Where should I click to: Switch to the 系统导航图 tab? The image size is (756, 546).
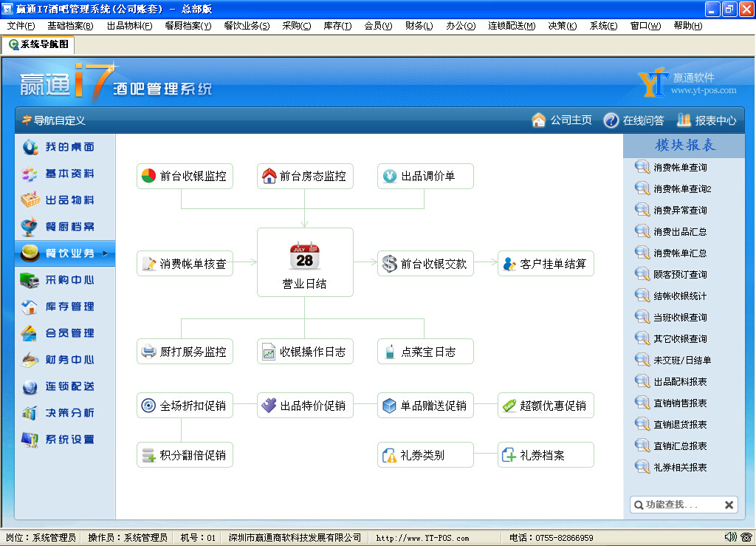[38, 44]
